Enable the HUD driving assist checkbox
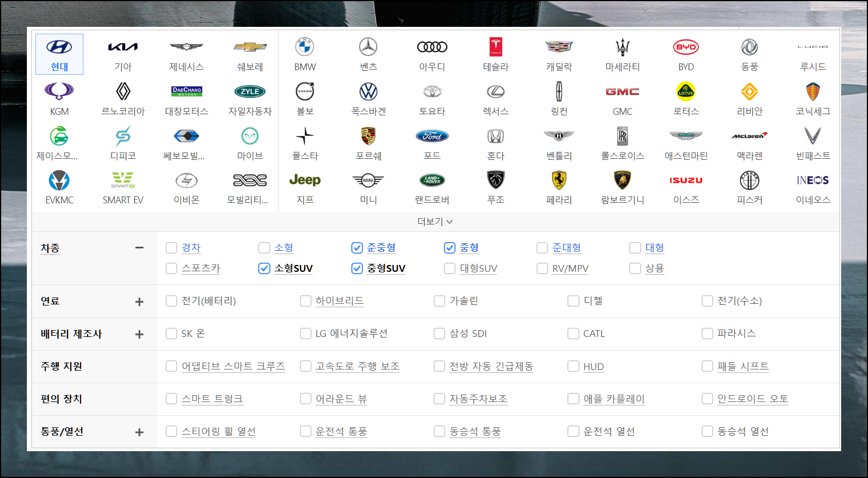 (x=573, y=366)
